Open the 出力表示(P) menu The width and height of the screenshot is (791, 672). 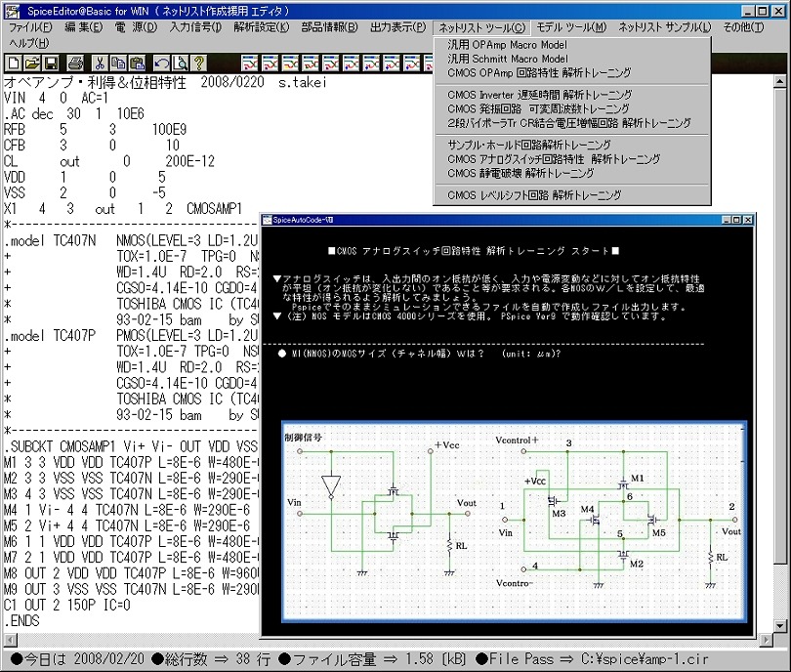(x=398, y=27)
